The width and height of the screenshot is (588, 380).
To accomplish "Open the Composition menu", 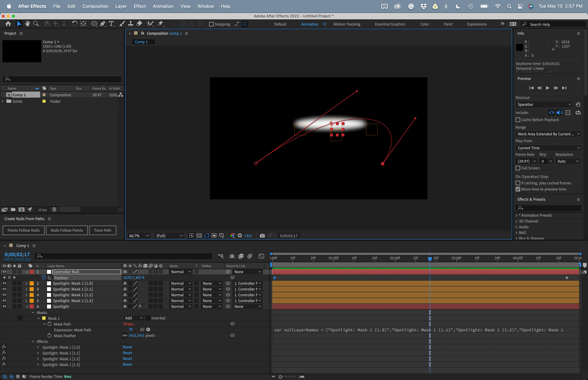I will point(95,6).
